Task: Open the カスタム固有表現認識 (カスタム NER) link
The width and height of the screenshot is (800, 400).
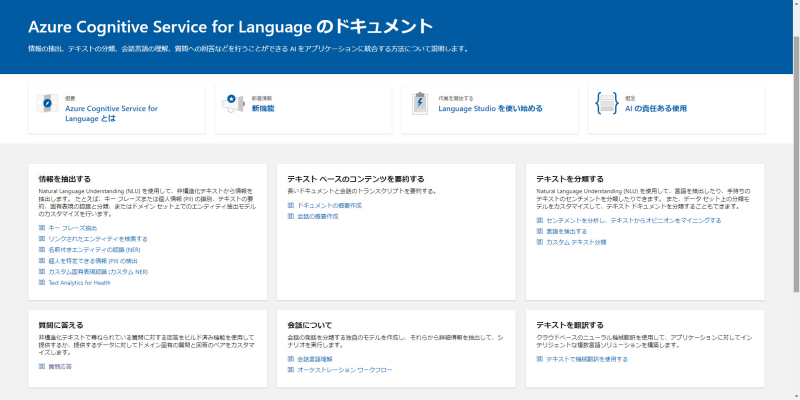Action: pyautogui.click(x=98, y=272)
